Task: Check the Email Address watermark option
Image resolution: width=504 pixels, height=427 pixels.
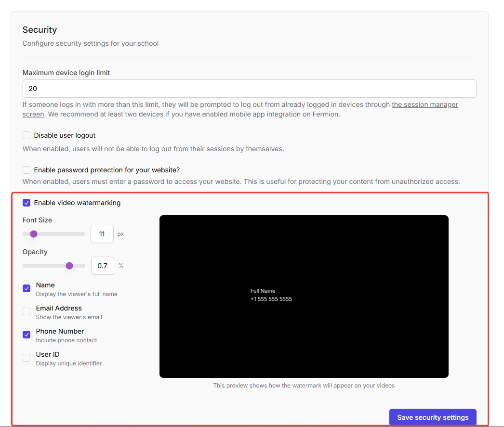Action: [27, 311]
